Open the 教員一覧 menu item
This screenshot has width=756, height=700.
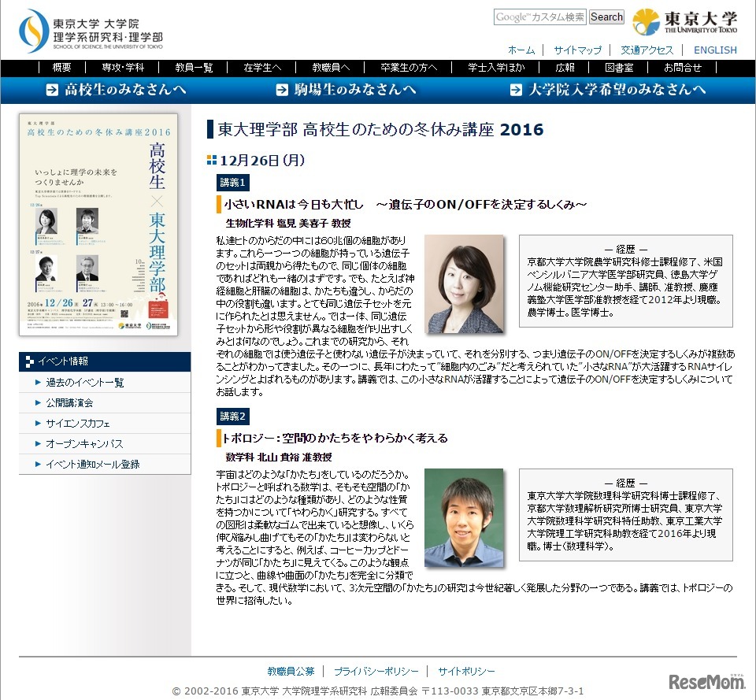pyautogui.click(x=194, y=68)
